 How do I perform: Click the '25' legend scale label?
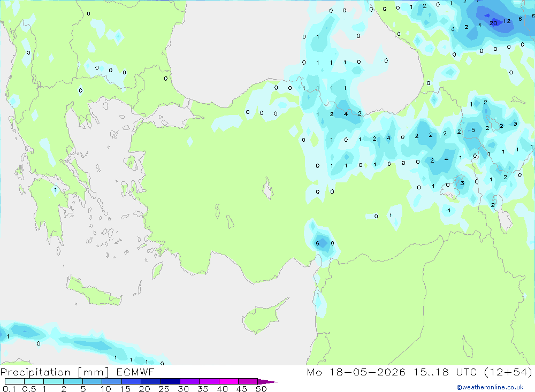click(164, 389)
